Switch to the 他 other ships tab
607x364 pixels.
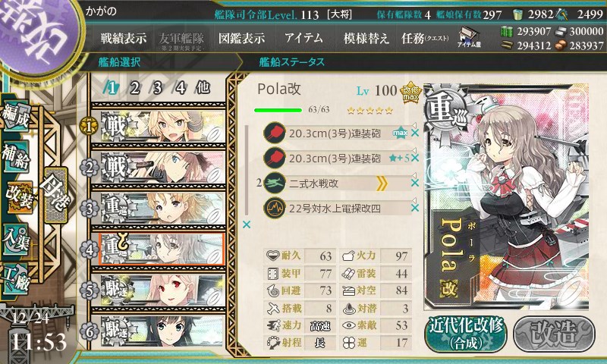(x=203, y=88)
